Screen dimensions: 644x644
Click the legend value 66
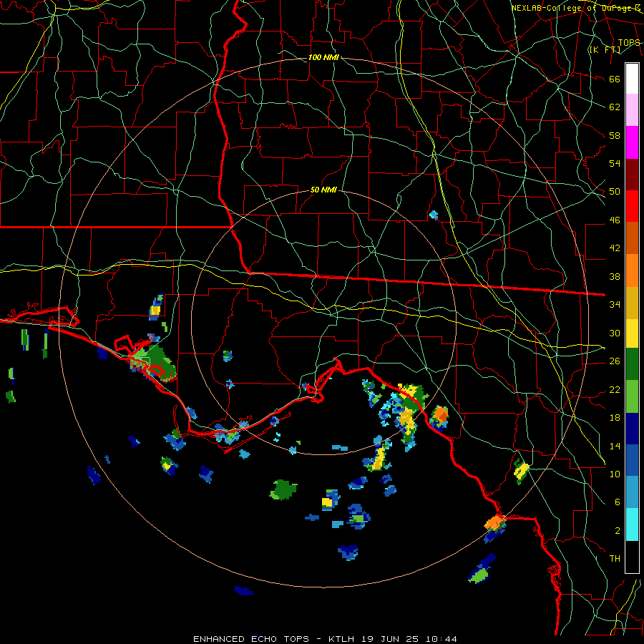615,79
